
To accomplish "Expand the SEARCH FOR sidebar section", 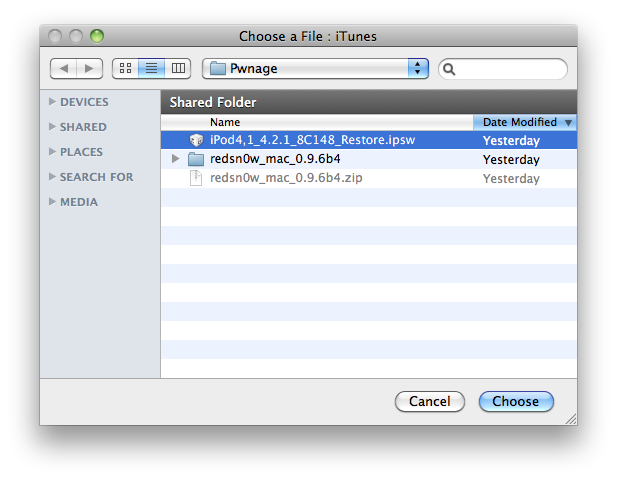I will tap(52, 177).
